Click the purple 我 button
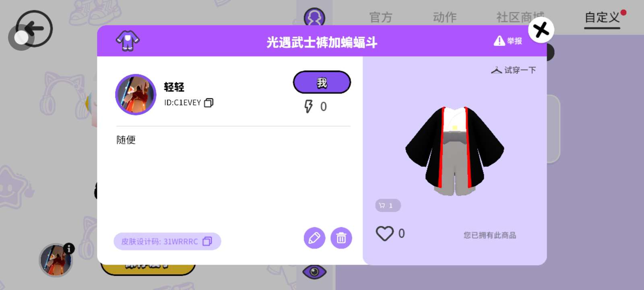 pos(322,83)
